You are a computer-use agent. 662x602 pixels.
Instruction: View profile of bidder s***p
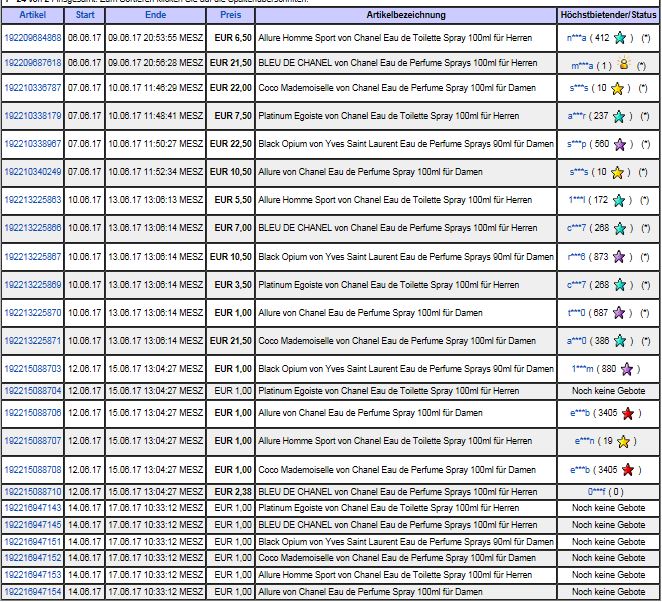(577, 144)
